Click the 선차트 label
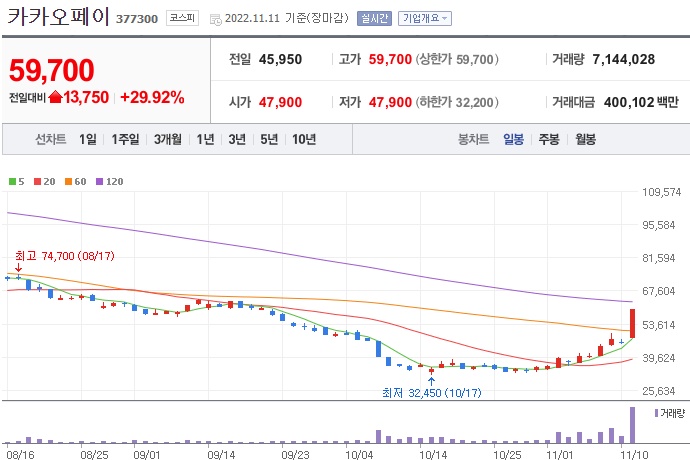 click(x=51, y=140)
